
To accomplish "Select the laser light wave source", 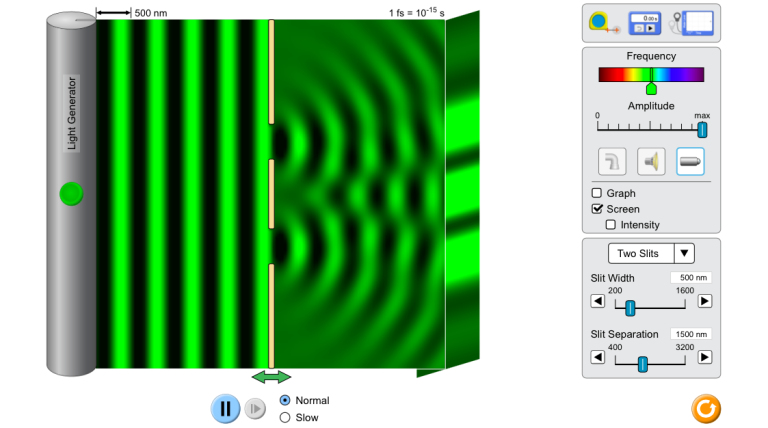I will [690, 161].
